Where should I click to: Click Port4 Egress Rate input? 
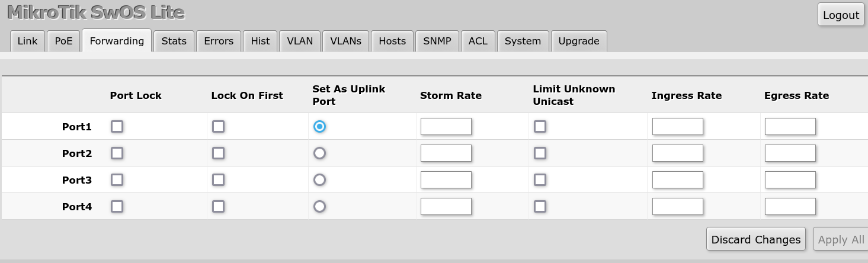pyautogui.click(x=790, y=206)
